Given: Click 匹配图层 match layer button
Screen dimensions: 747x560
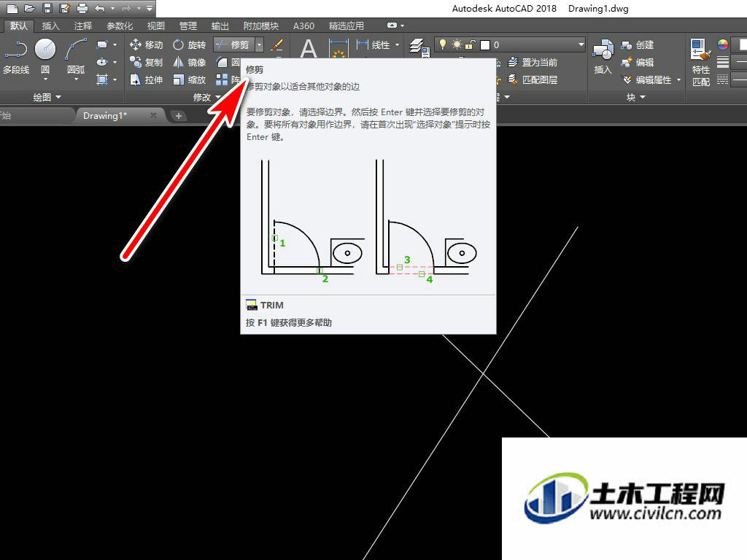Looking at the screenshot, I should click(x=532, y=79).
